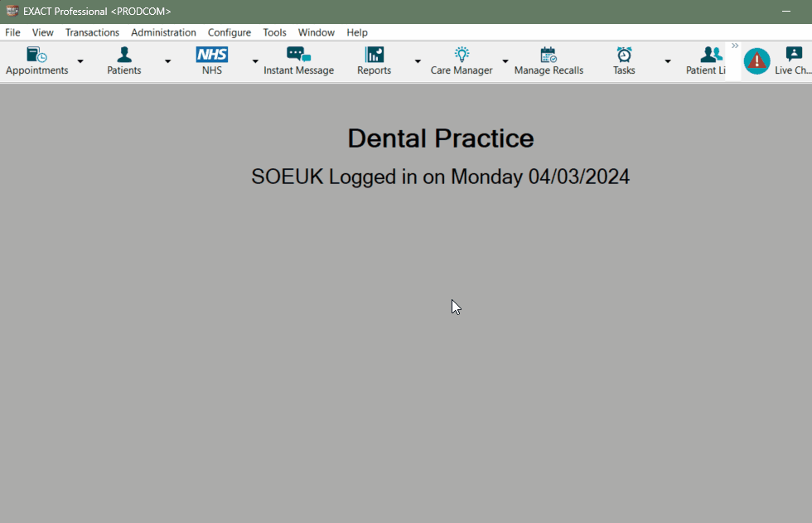Open the Appointments book icon
812x523 pixels.
36,56
